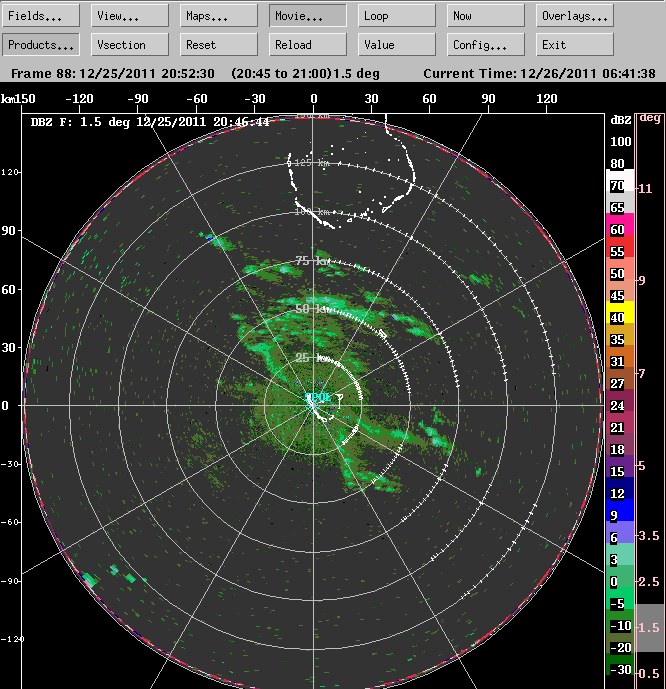Pick the 50 dBZ salmon color band

[x=620, y=268]
